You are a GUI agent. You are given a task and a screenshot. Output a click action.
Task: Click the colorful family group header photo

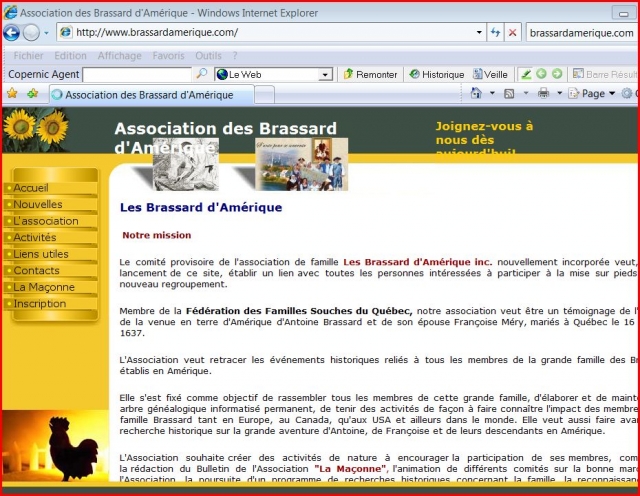[302, 164]
